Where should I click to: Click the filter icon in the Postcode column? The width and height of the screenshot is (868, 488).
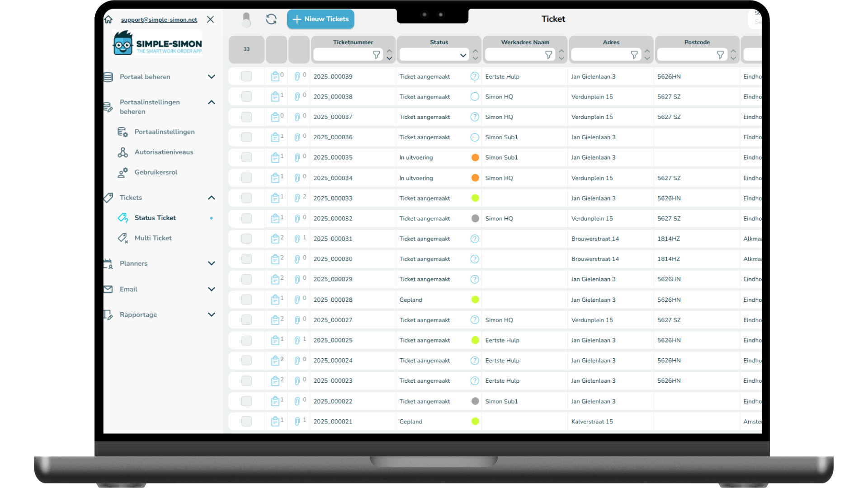point(720,55)
